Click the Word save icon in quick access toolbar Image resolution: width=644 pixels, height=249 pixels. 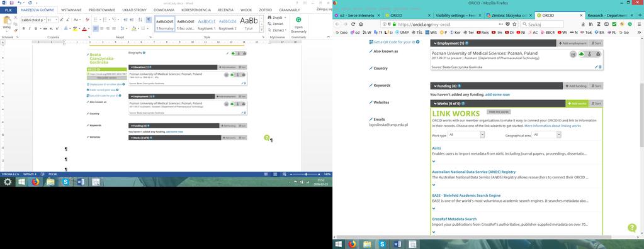[11, 3]
